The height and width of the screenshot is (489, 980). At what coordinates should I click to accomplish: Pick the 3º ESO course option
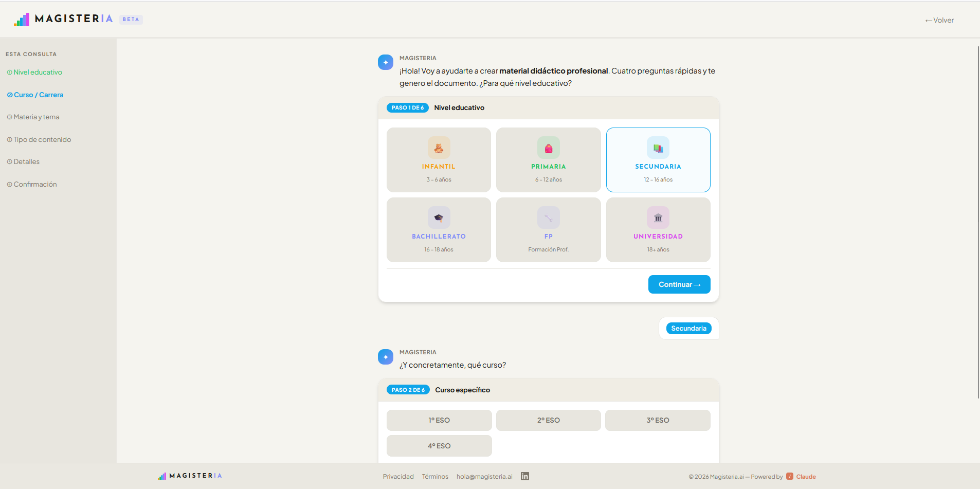click(658, 420)
